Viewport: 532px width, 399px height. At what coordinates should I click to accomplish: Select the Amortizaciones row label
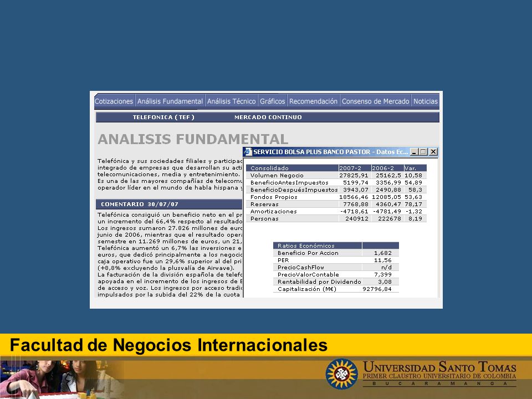[x=273, y=211]
